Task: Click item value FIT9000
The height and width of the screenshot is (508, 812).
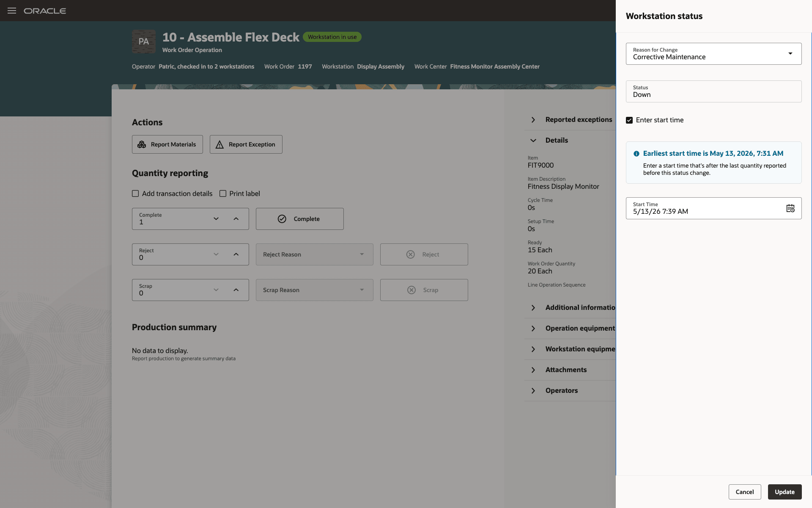Action: (540, 166)
